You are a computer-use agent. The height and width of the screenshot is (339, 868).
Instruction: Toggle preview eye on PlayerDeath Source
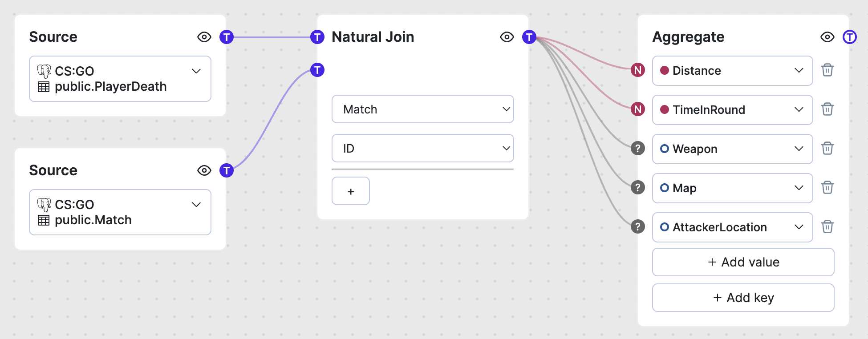coord(204,37)
